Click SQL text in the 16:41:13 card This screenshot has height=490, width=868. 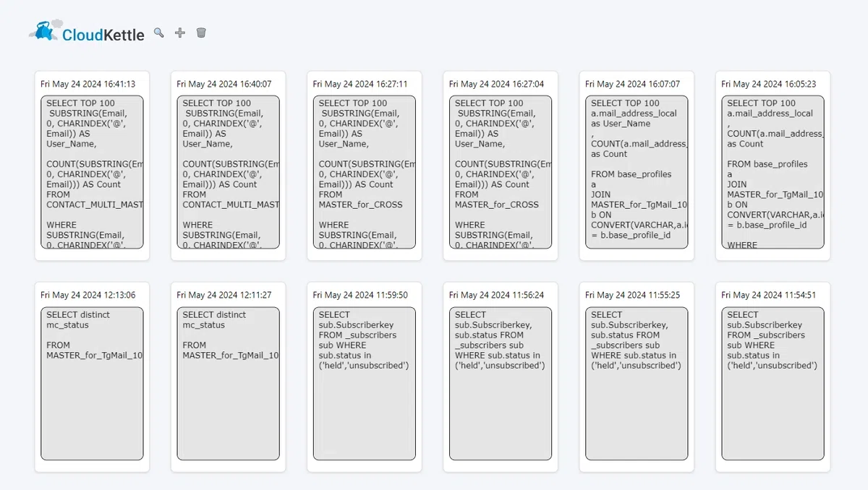pos(92,172)
